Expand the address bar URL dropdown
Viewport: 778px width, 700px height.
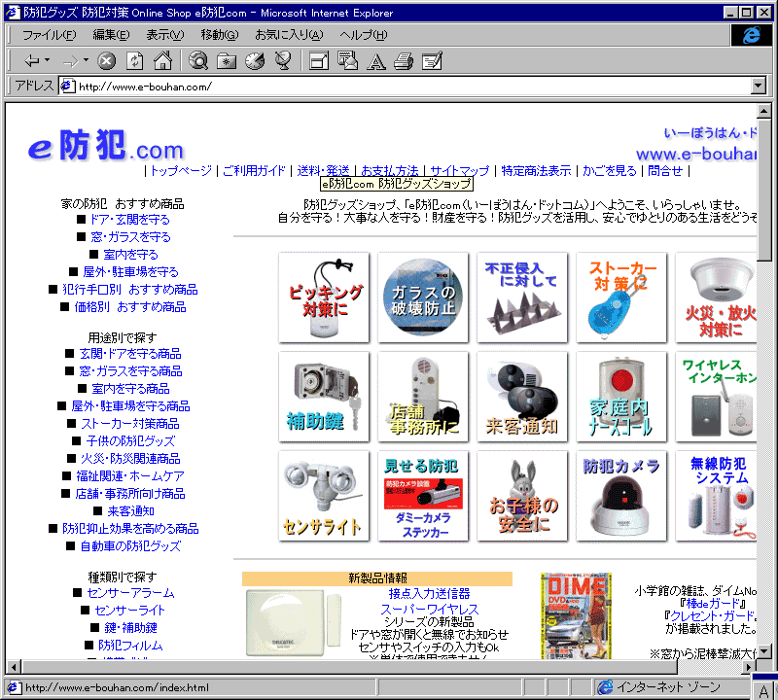point(758,86)
